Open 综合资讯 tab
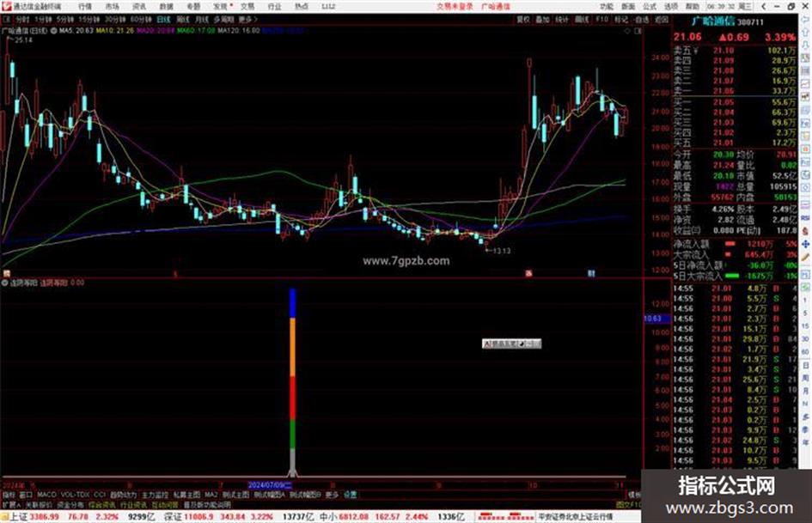Screen dimensions: 812x523 [x=102, y=504]
